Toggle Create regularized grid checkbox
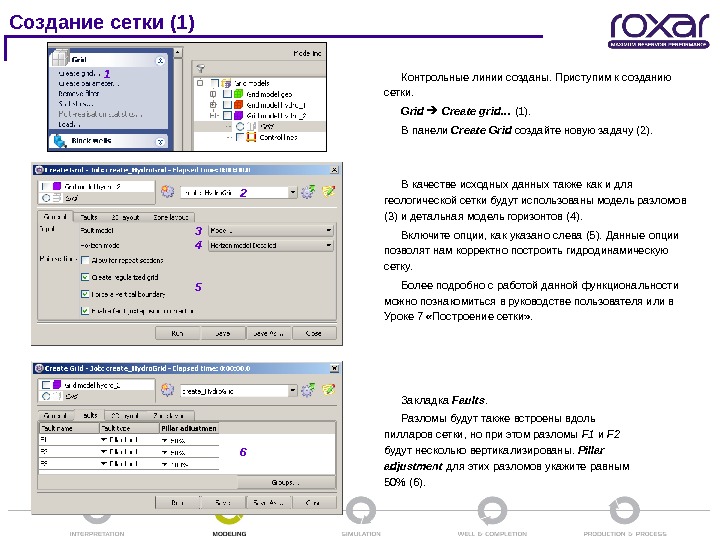720x540 pixels. pos(85,277)
